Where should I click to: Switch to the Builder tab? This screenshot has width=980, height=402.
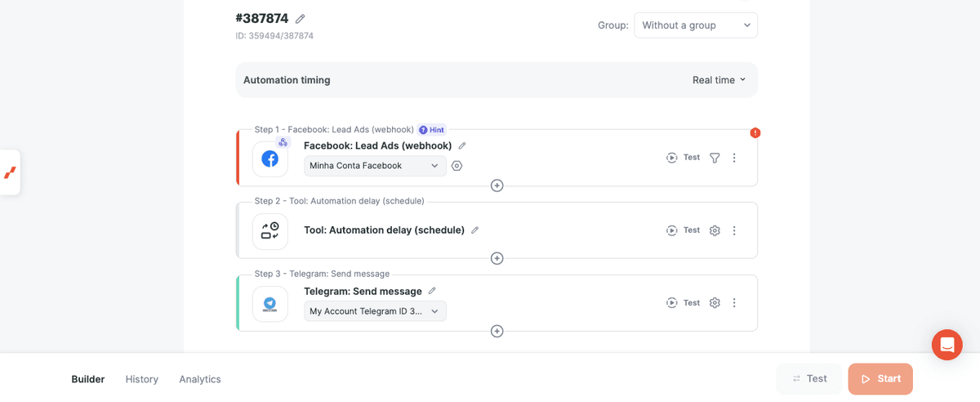click(x=88, y=379)
